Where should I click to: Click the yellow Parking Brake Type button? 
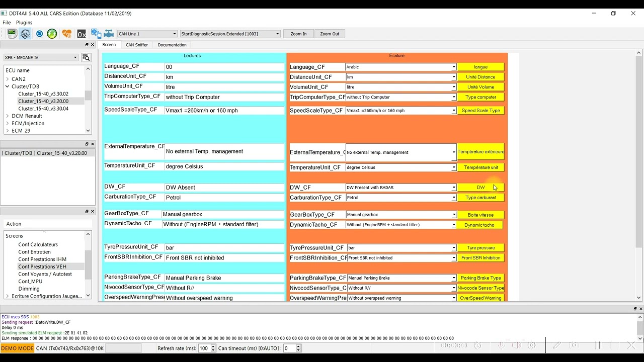point(480,278)
